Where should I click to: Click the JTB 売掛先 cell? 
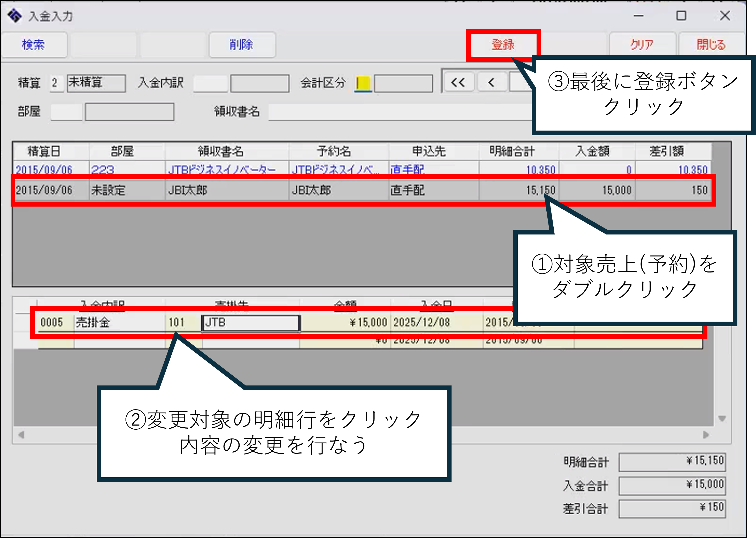[250, 322]
